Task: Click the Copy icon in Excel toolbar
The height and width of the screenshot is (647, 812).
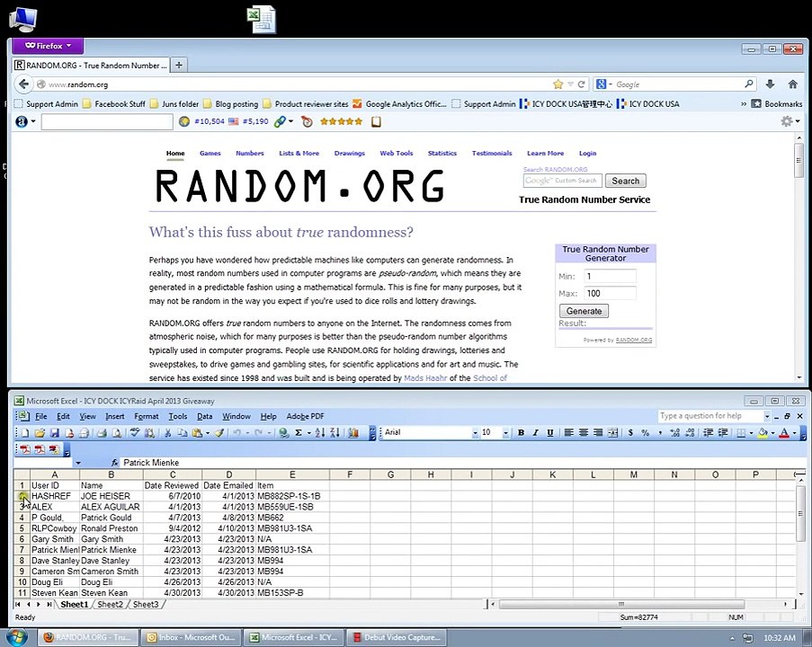Action: point(183,433)
